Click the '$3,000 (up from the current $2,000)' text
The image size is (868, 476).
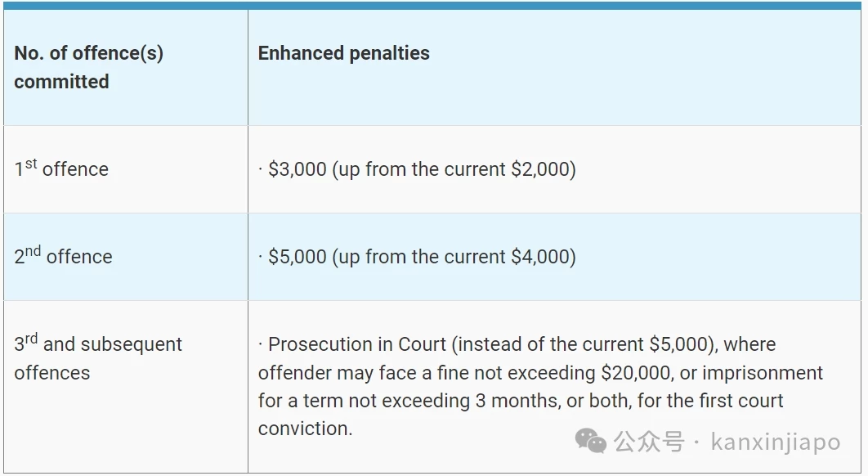click(422, 169)
